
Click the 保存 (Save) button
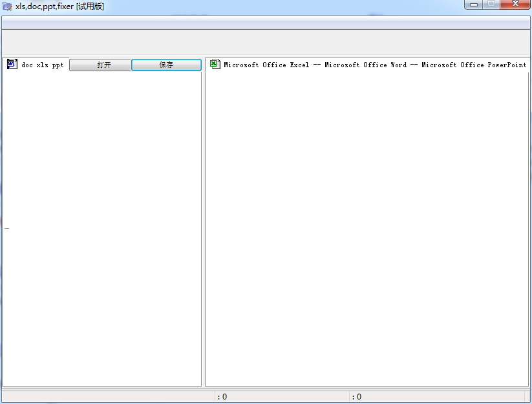[166, 65]
